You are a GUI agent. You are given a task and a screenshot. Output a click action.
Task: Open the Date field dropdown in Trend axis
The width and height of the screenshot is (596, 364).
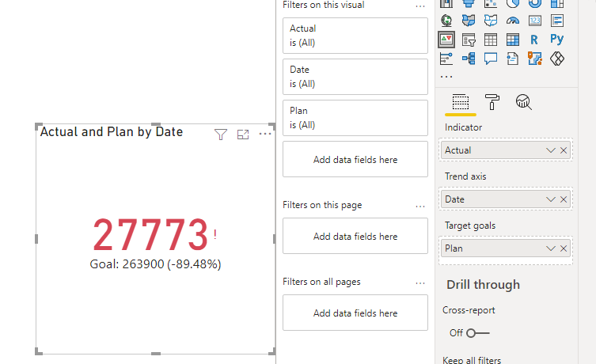click(x=550, y=199)
